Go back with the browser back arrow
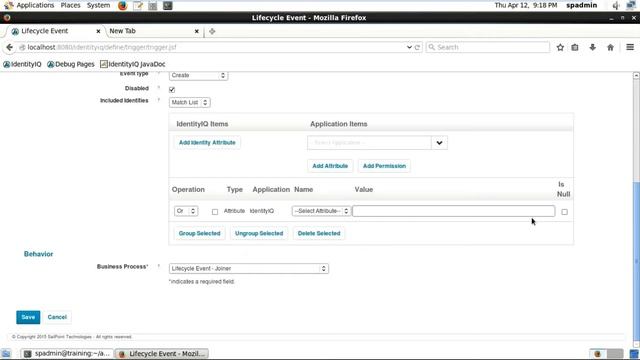 pos(9,47)
